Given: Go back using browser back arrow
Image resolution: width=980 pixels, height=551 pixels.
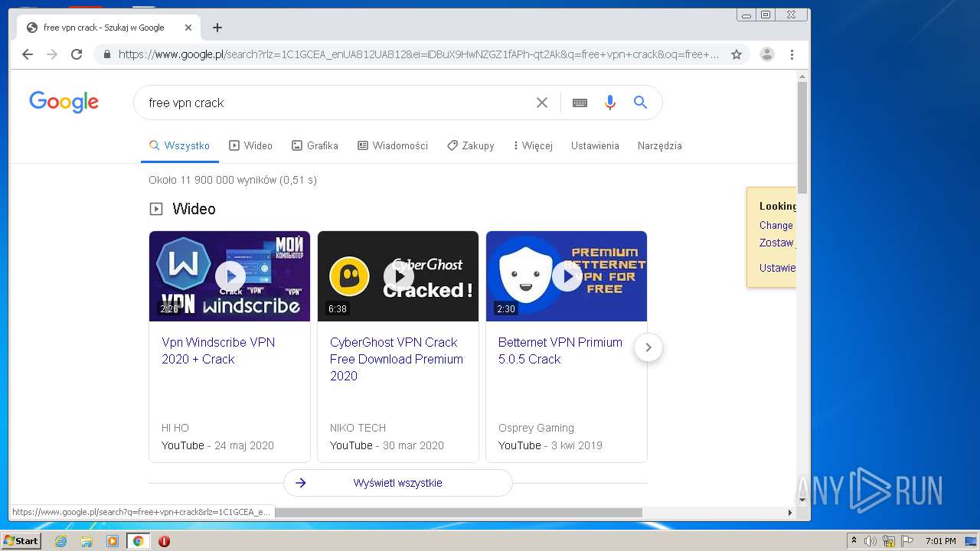Looking at the screenshot, I should (x=28, y=54).
